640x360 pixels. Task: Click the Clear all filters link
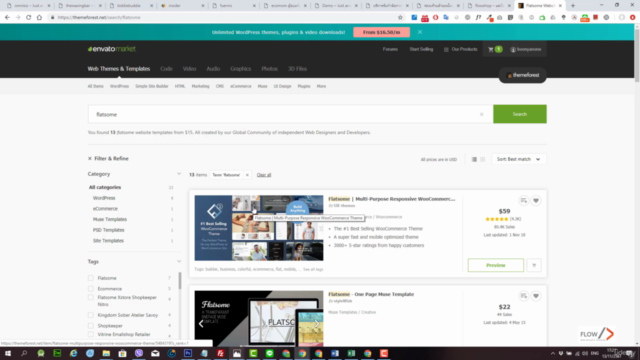click(x=264, y=175)
